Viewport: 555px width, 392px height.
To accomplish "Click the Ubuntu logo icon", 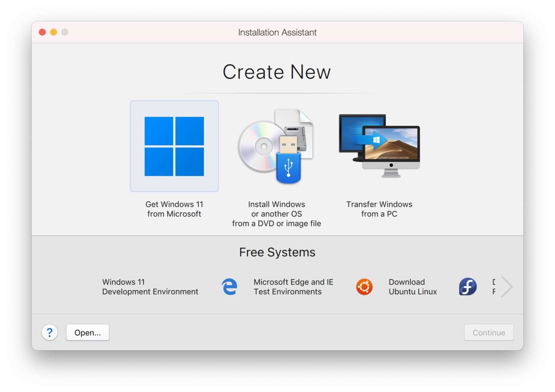I will 364,287.
